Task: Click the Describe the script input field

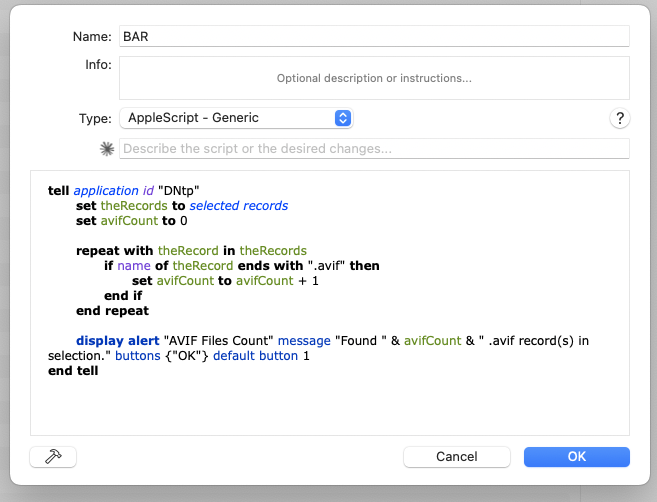Action: [x=373, y=149]
